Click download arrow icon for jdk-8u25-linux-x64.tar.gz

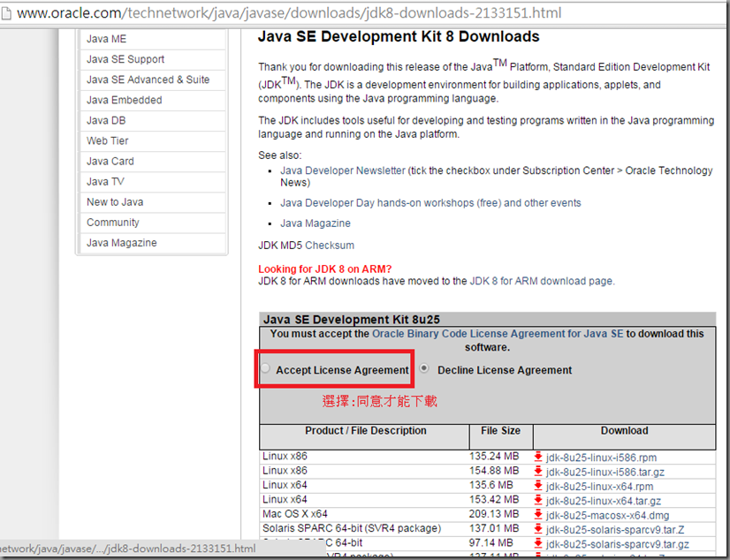click(x=538, y=500)
